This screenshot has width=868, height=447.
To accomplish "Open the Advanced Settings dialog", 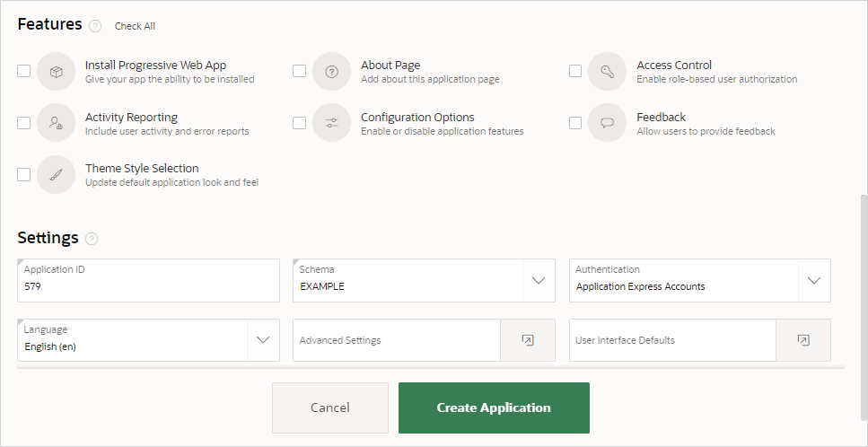I will pyautogui.click(x=528, y=340).
